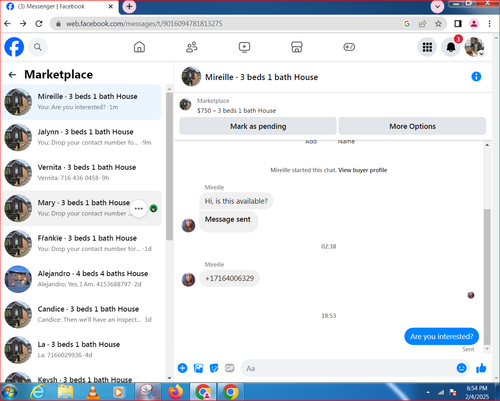Click More Options button

tap(412, 126)
